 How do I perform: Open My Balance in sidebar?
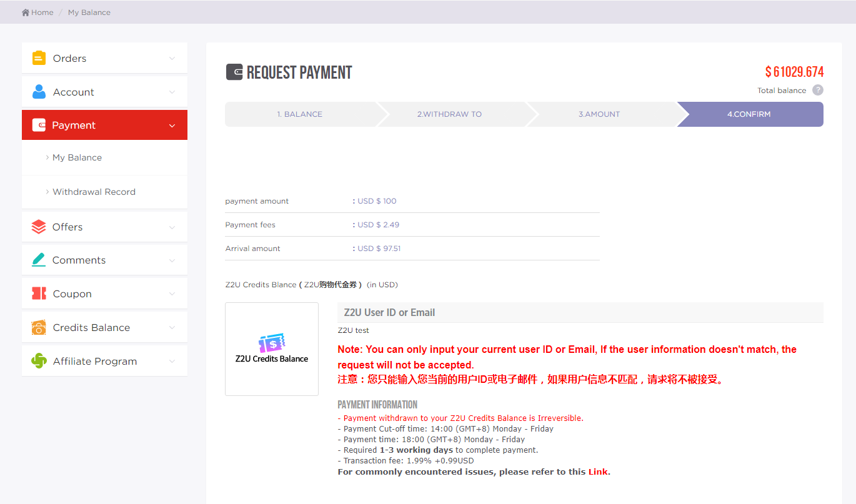click(77, 157)
